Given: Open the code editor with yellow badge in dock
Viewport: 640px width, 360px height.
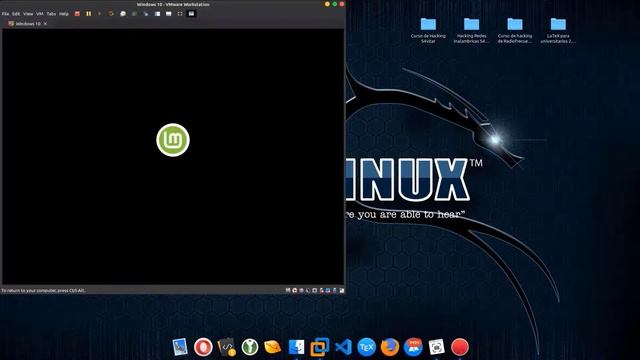Looking at the screenshot, I should [227, 347].
